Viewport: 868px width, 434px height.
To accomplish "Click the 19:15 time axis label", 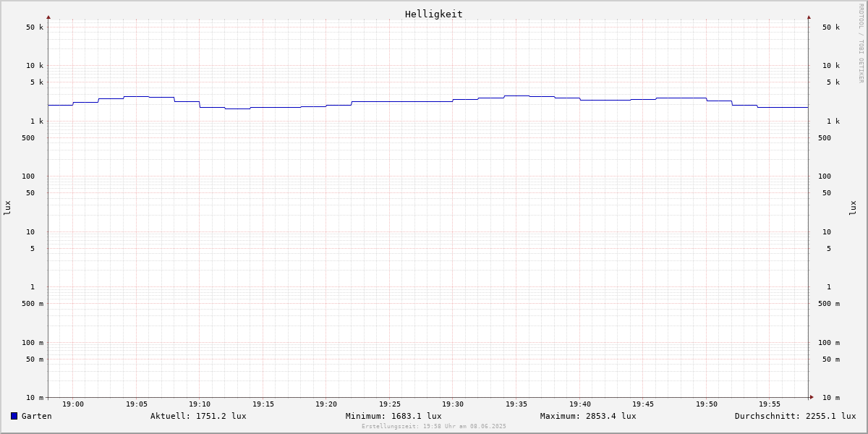I will tap(263, 404).
